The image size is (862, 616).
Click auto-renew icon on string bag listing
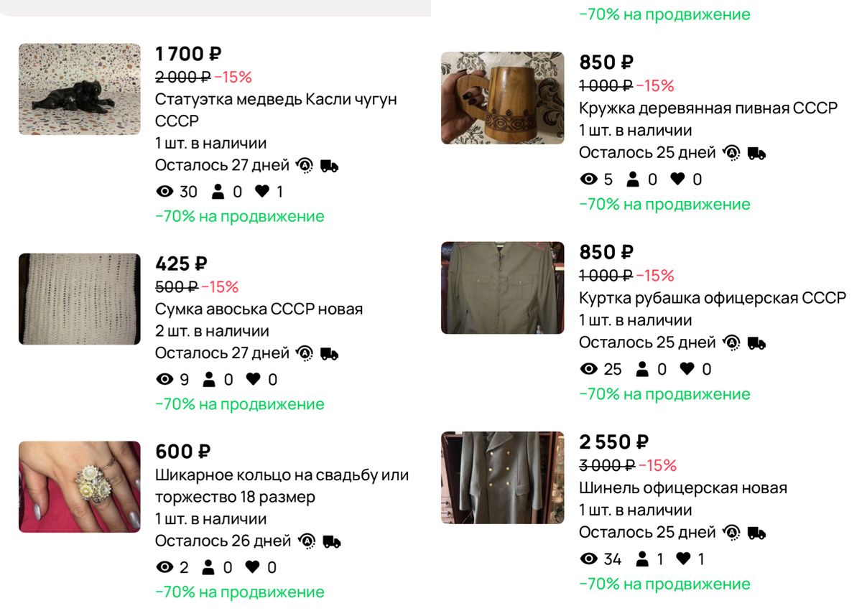click(x=305, y=353)
